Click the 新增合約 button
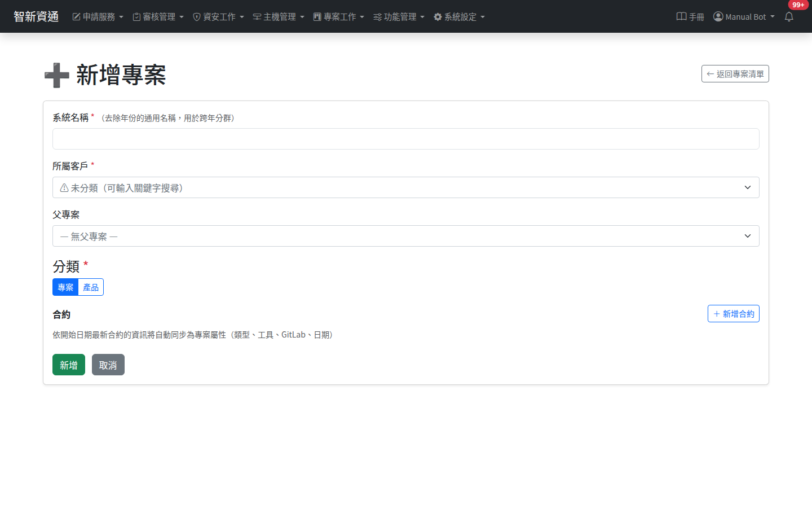812x508 pixels. coord(734,314)
